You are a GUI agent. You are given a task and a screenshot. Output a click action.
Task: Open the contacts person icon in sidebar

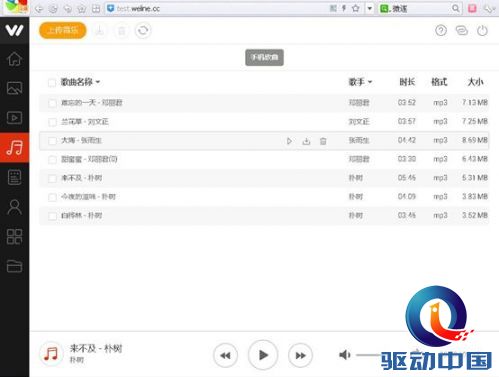click(14, 207)
